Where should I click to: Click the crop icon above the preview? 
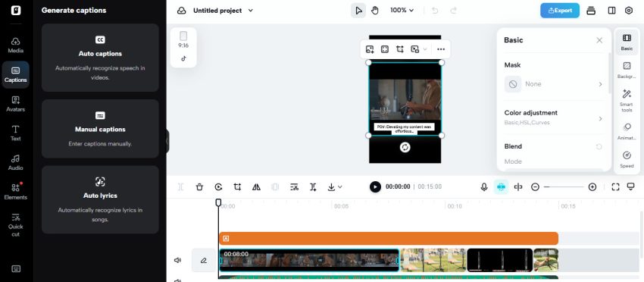pos(399,49)
